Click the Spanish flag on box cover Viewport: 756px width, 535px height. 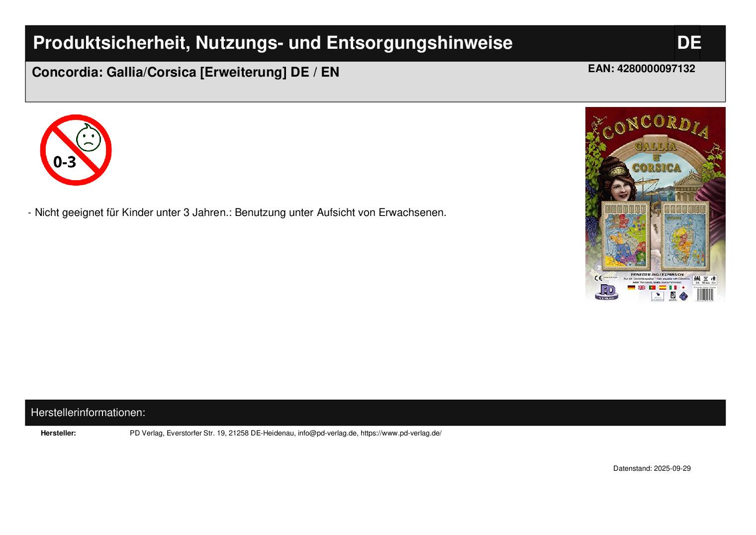662,288
